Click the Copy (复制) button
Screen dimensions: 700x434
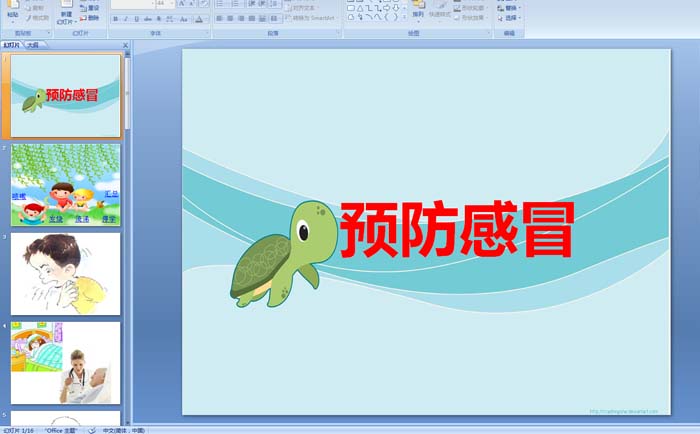coord(35,8)
